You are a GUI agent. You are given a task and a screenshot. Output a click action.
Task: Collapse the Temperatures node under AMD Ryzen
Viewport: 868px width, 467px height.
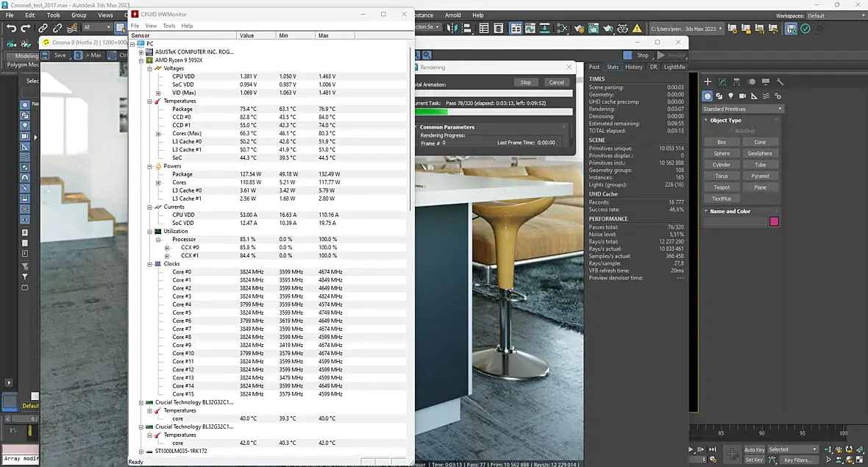149,101
